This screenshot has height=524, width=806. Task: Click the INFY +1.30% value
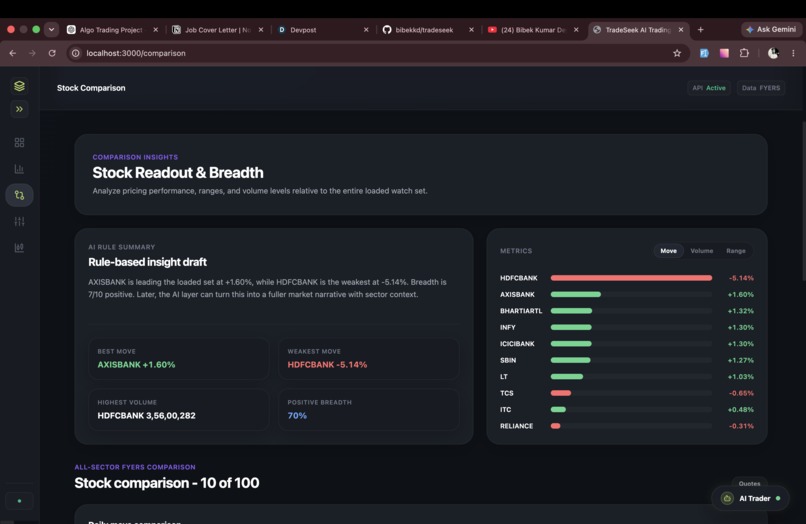[x=741, y=328]
